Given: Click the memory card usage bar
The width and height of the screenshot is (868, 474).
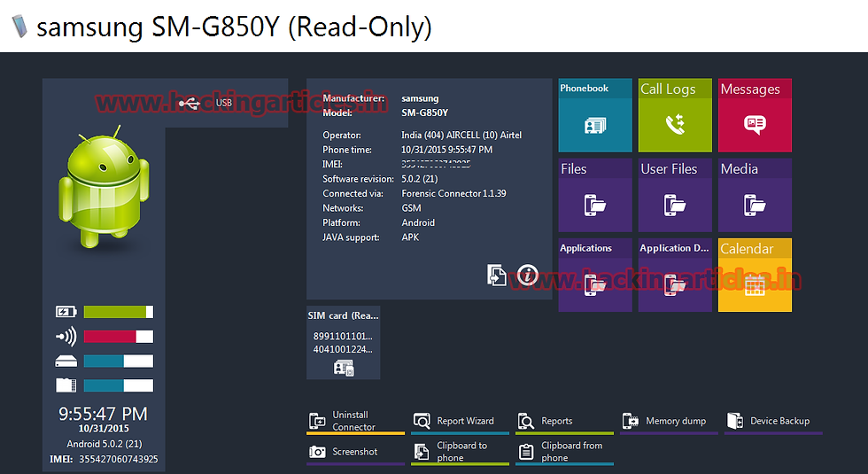Looking at the screenshot, I should tap(119, 385).
